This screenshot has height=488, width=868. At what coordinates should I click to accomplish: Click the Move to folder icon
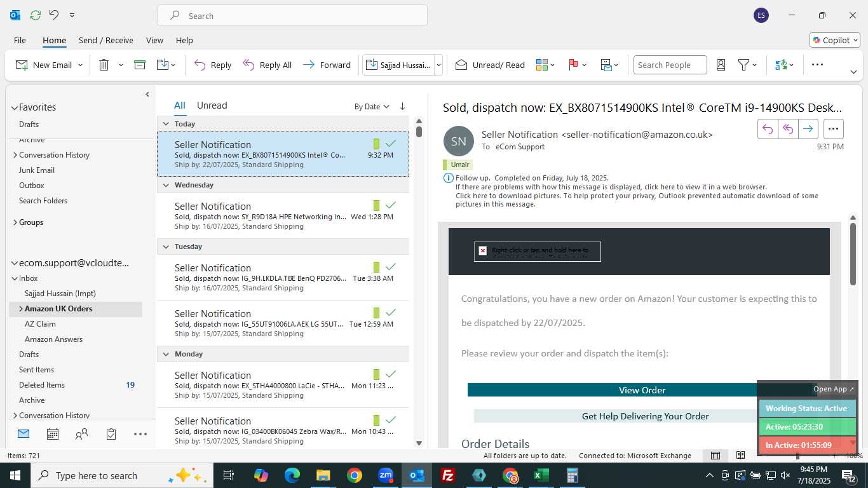(x=162, y=65)
